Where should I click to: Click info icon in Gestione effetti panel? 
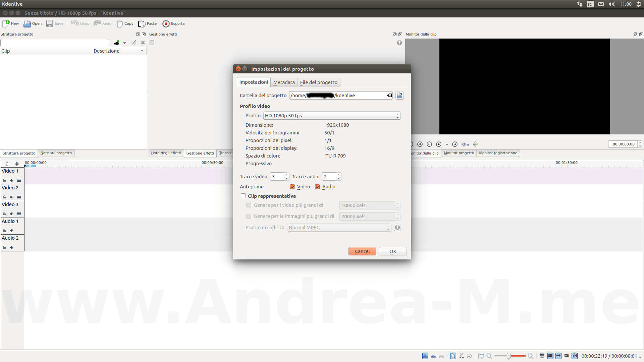point(399,43)
